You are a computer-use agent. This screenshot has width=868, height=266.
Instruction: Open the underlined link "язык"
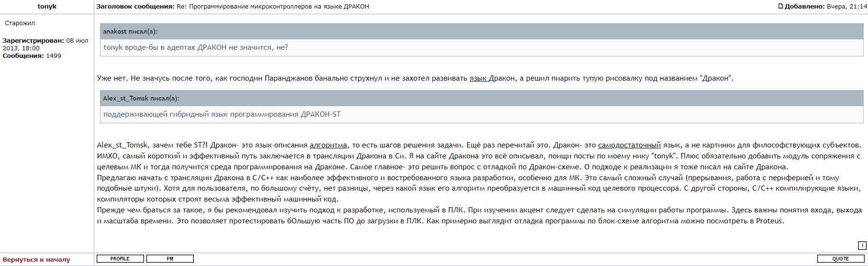478,78
